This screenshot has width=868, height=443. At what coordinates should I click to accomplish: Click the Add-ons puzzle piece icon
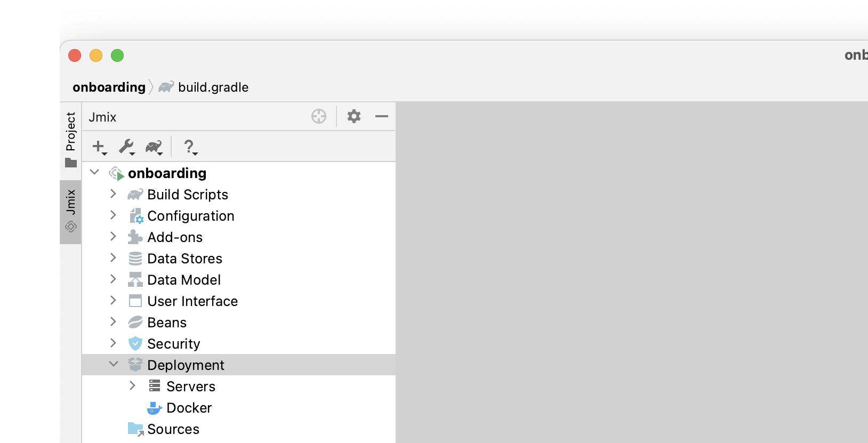pos(135,237)
